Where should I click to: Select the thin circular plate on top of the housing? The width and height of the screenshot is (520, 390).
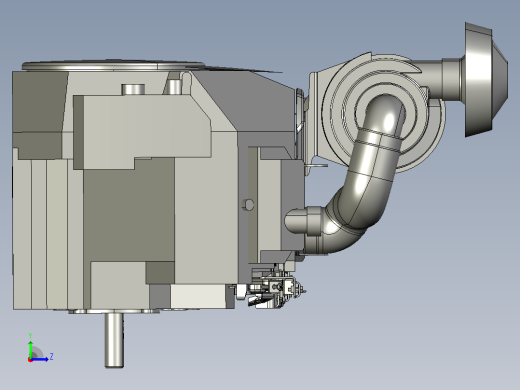[x=113, y=65]
